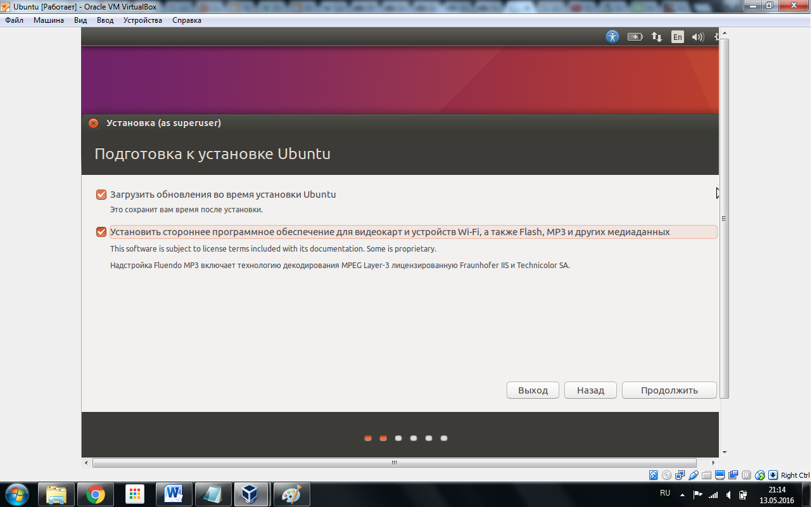The height and width of the screenshot is (507, 812).
Task: Open Notepad from the taskbar
Action: pos(213,494)
